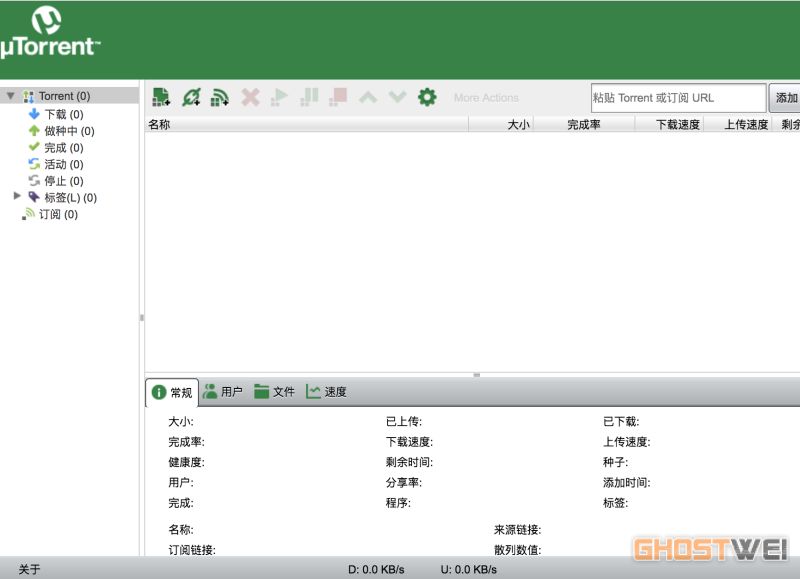This screenshot has height=579, width=800.
Task: Open preferences via the gear icon
Action: pyautogui.click(x=427, y=97)
